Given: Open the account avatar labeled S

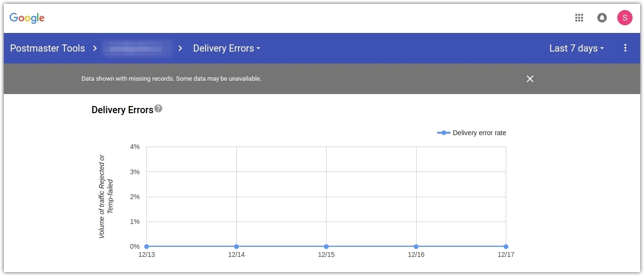Looking at the screenshot, I should click(625, 18).
